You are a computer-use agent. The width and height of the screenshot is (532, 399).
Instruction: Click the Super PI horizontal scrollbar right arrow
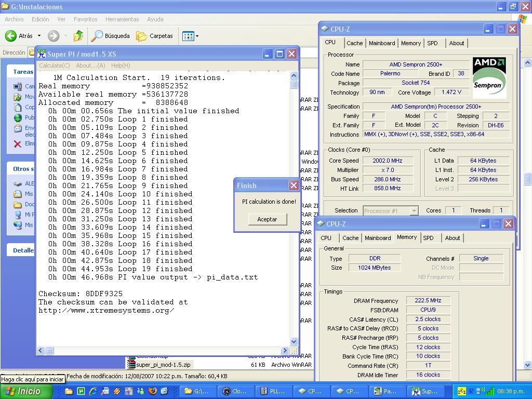[285, 351]
